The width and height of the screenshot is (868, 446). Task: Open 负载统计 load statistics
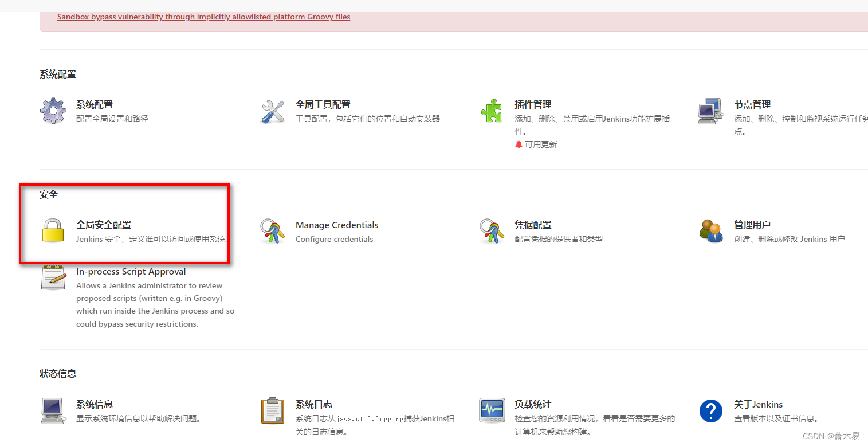pos(533,404)
